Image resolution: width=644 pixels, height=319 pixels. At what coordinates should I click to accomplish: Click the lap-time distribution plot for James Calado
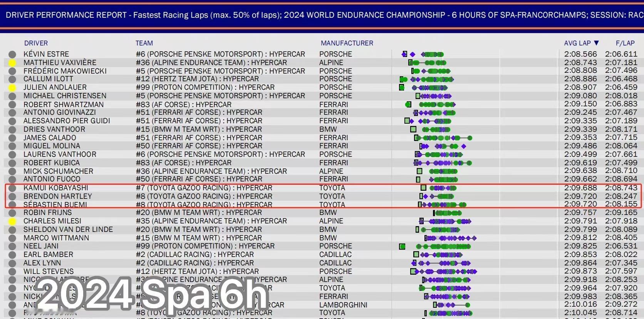coord(443,138)
